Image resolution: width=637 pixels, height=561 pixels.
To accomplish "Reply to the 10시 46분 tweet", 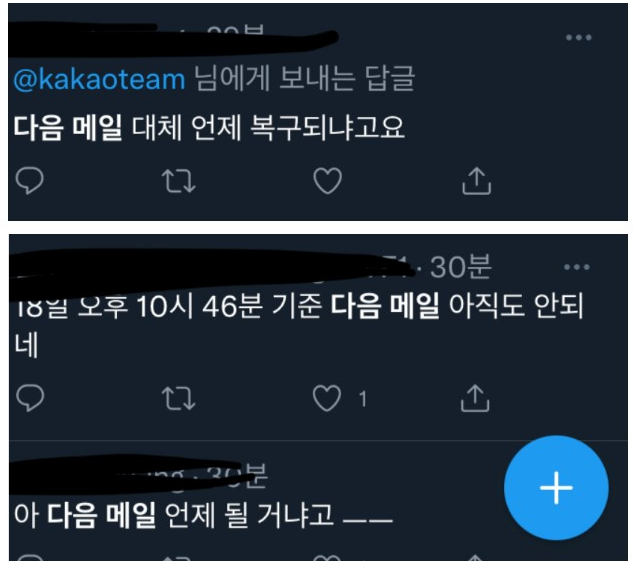I will pyautogui.click(x=30, y=397).
